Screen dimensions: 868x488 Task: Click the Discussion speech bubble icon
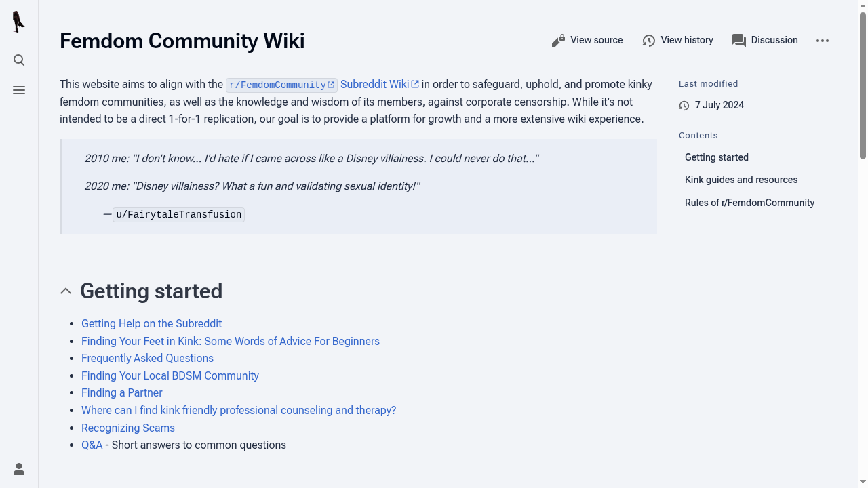[x=739, y=41]
